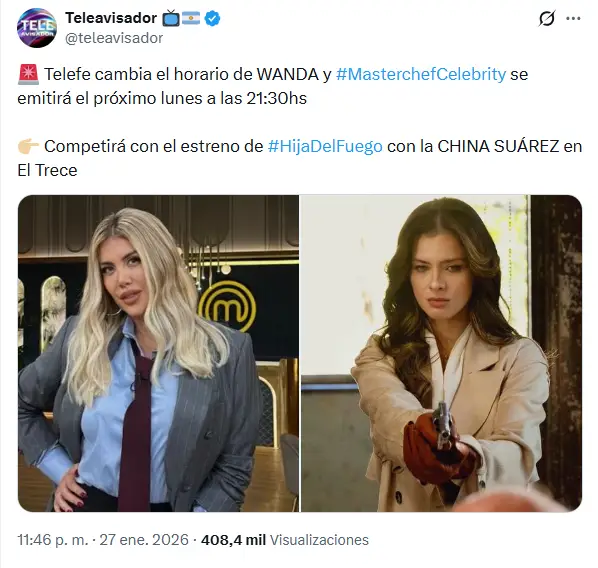Click the tweet text about 21:30hs schedule
The image size is (598, 568).
coord(273,86)
